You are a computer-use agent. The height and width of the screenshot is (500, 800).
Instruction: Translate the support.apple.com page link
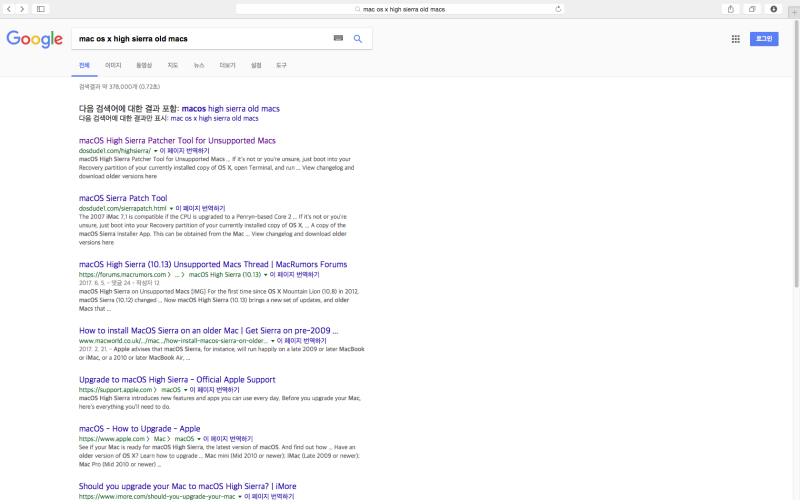coord(214,390)
